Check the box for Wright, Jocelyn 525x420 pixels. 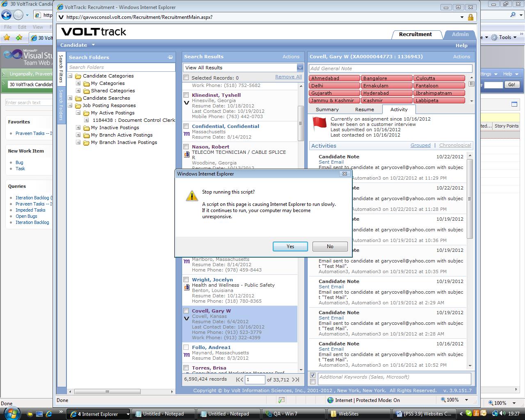(x=186, y=280)
